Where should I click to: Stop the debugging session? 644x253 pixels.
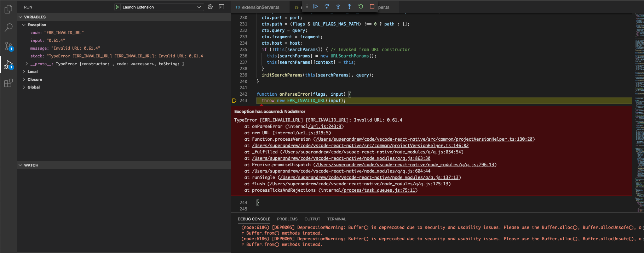[x=372, y=6]
